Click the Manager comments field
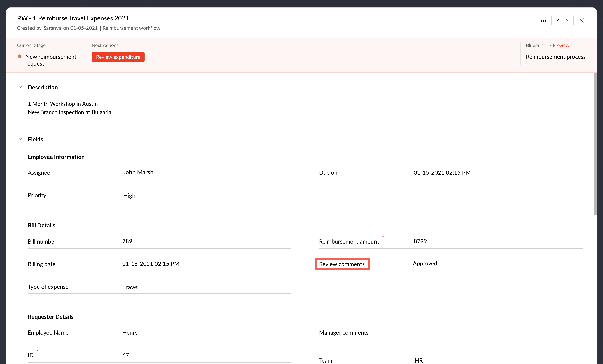Image resolution: width=603 pixels, height=364 pixels. 343,332
